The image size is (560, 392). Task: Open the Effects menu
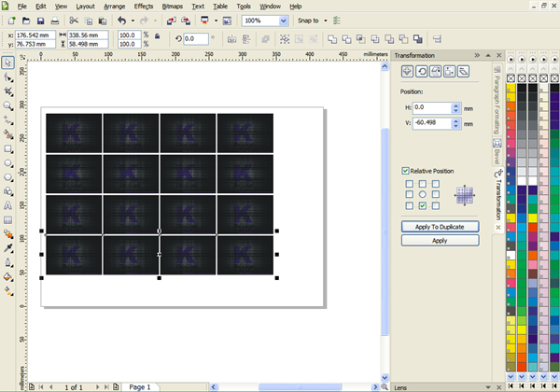coord(144,7)
